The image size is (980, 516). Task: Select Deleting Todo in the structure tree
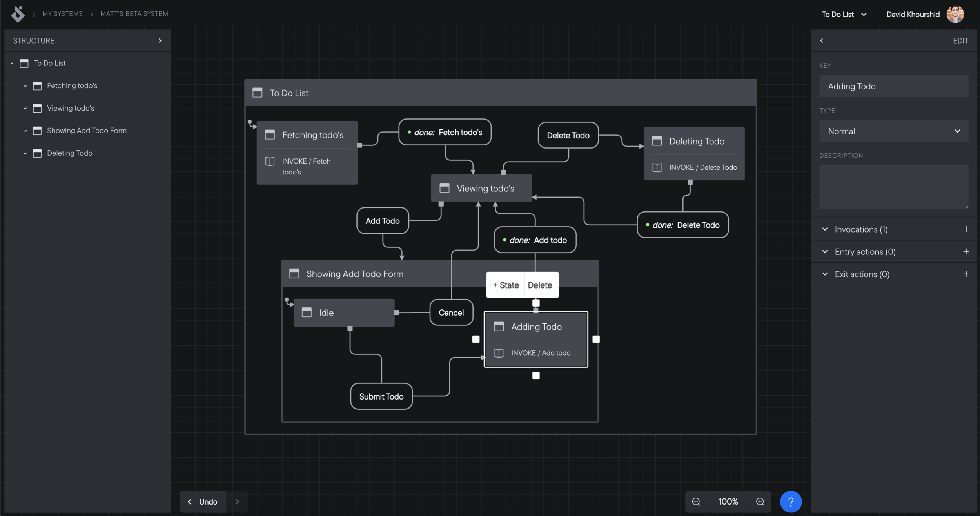[x=69, y=153]
